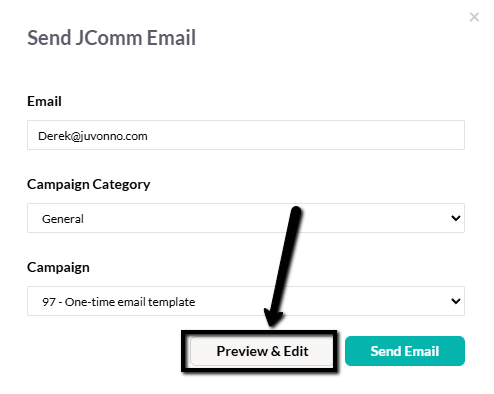Click the chevron arrow beside General
494x394 pixels.
[456, 218]
